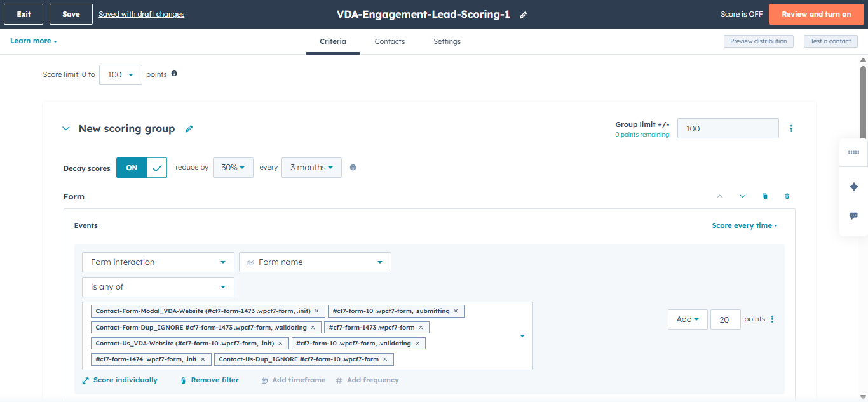Edit the score name with pencil icon
The image size is (868, 402).
523,15
